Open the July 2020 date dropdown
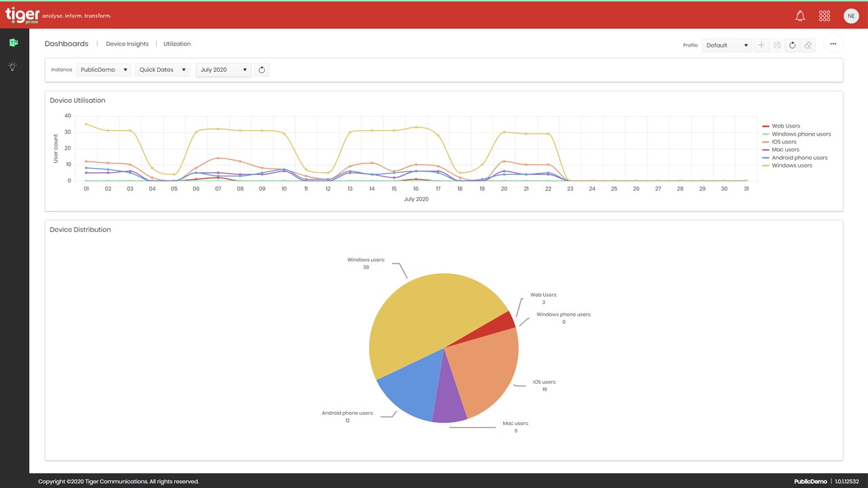868x488 pixels. pos(224,70)
